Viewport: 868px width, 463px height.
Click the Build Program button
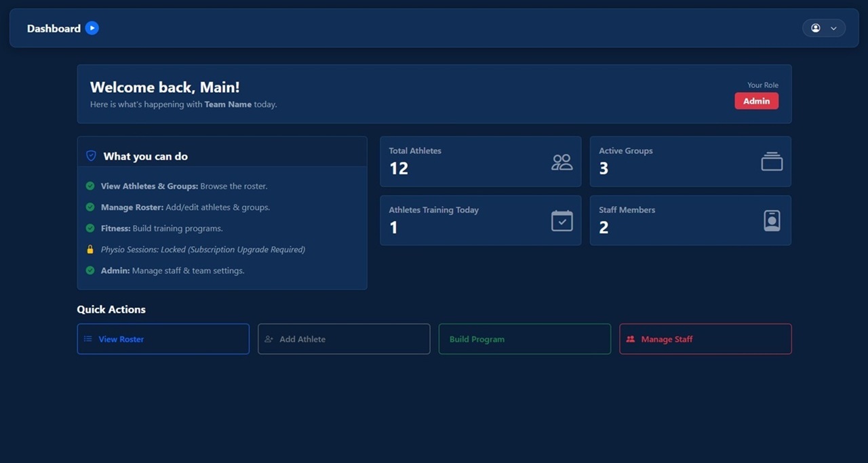(x=524, y=339)
